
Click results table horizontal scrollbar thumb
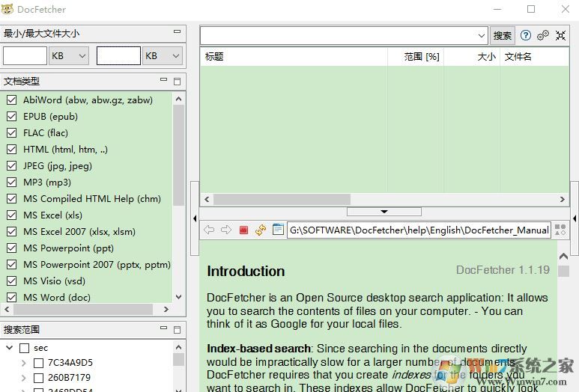282,200
